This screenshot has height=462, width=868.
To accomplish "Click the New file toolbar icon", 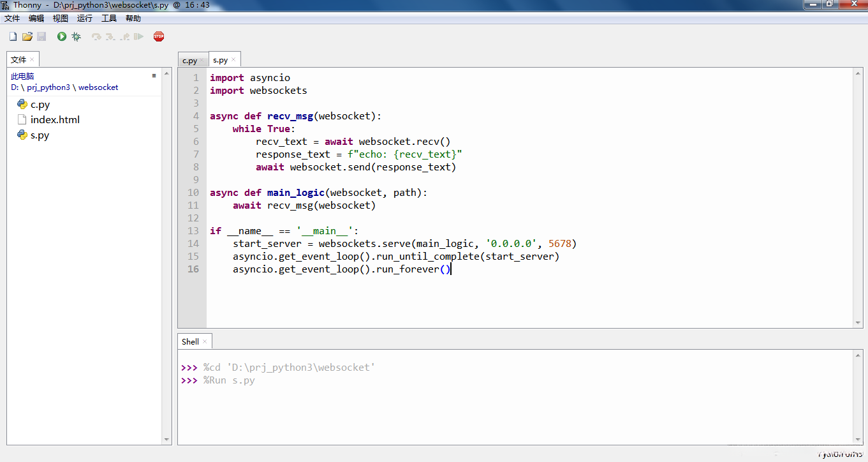I will (13, 37).
